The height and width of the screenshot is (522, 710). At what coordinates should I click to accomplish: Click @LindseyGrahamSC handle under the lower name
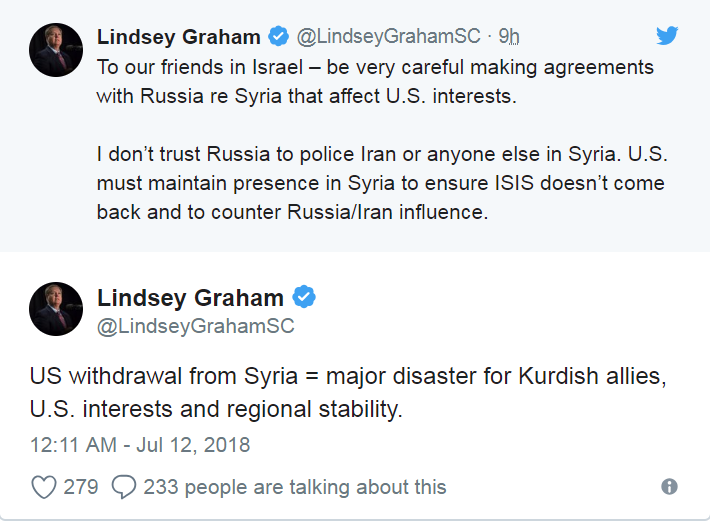tap(196, 326)
